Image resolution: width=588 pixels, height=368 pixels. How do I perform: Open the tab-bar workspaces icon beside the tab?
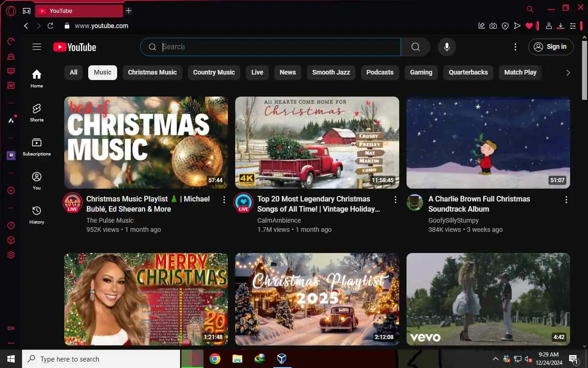tap(27, 11)
